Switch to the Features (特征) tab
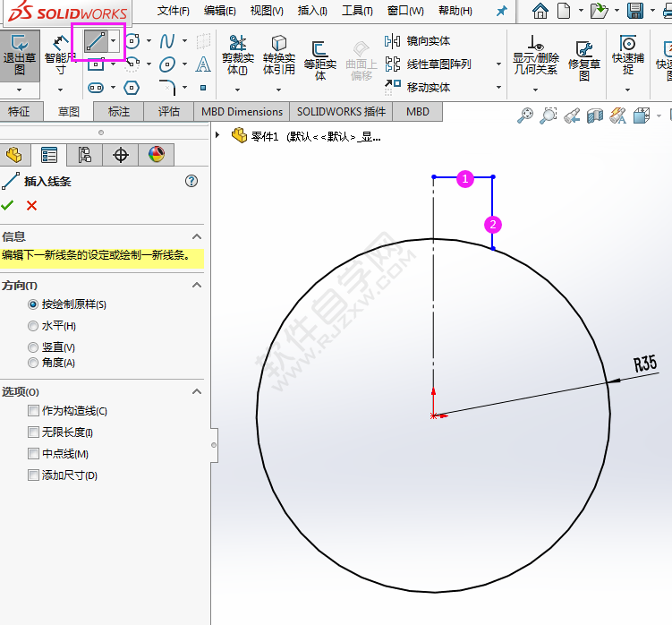Viewport: 672px width, 625px height. (20, 112)
